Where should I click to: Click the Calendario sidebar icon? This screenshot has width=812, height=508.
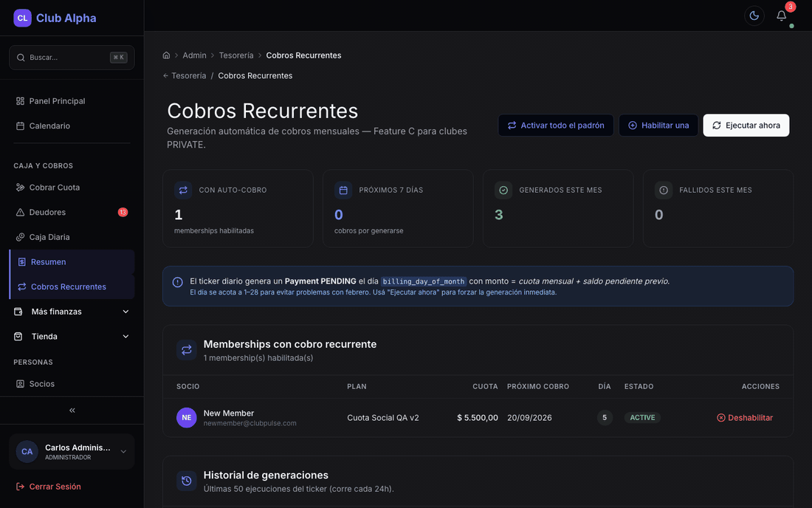[x=20, y=126]
